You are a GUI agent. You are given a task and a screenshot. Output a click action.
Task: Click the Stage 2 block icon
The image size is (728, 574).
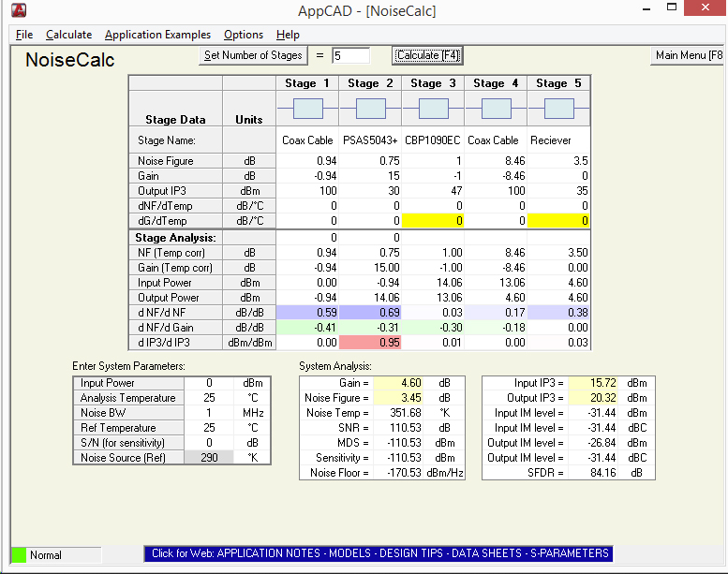click(x=370, y=109)
